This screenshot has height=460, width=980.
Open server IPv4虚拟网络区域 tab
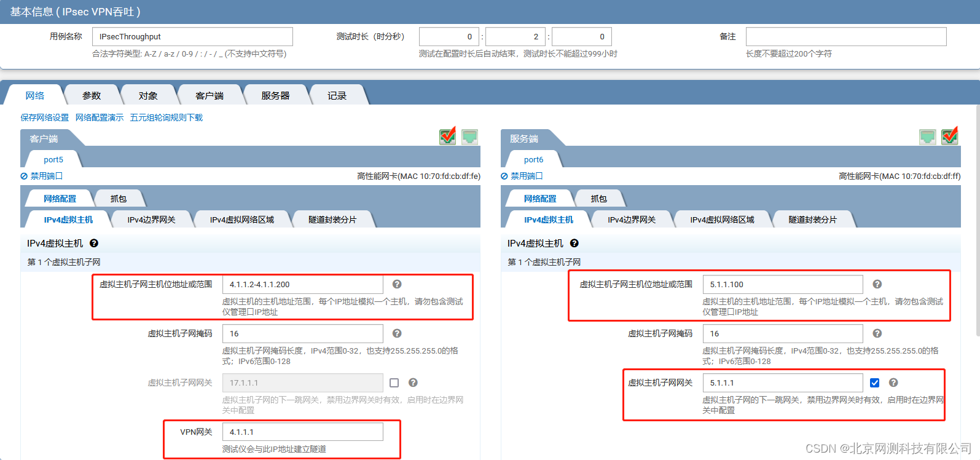pyautogui.click(x=722, y=220)
